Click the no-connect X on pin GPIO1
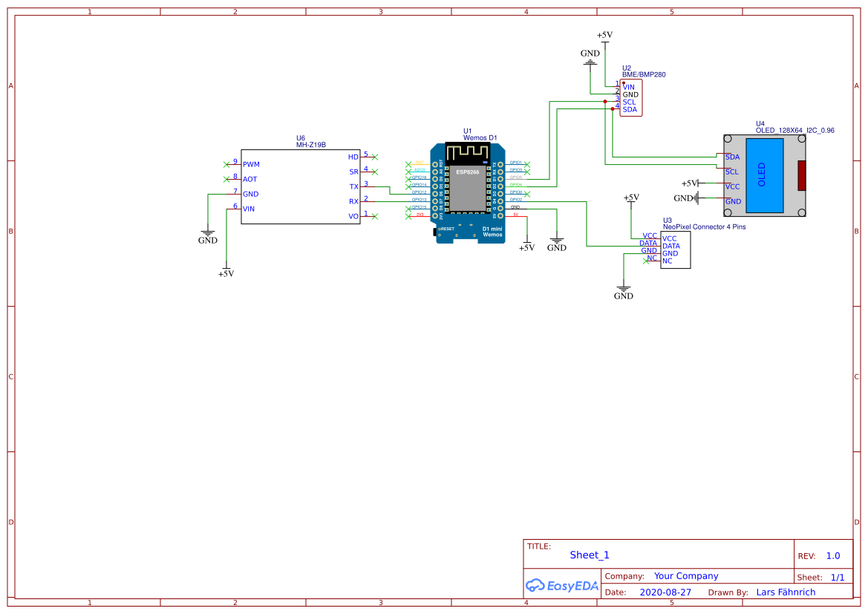The width and height of the screenshot is (868, 614). click(x=526, y=164)
